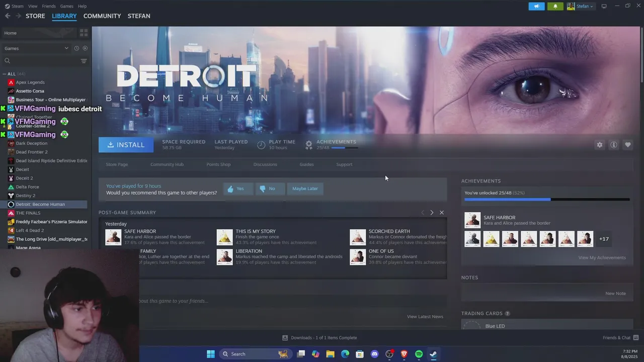
Task: Click the Windows Start button
Action: pyautogui.click(x=211, y=354)
